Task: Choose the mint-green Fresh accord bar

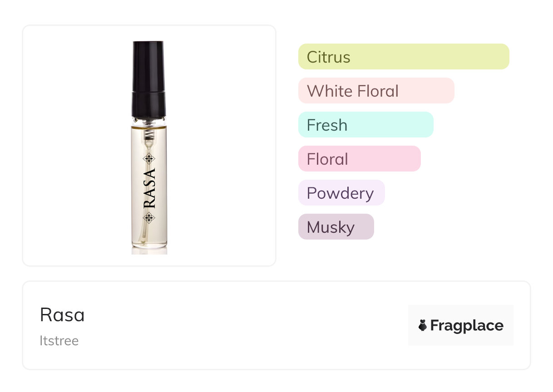Action: click(365, 125)
